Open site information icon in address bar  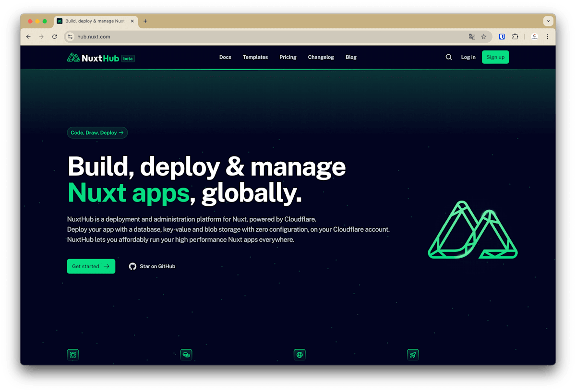pos(70,36)
